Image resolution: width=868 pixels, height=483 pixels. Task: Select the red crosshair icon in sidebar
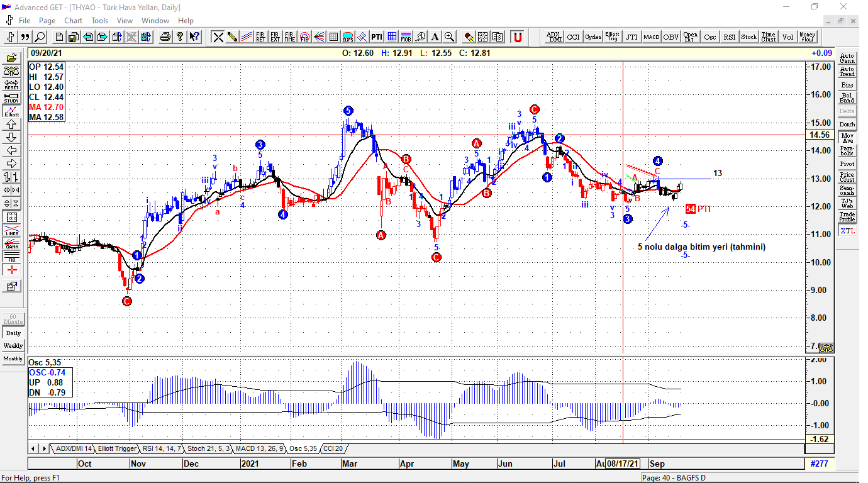pyautogui.click(x=11, y=270)
